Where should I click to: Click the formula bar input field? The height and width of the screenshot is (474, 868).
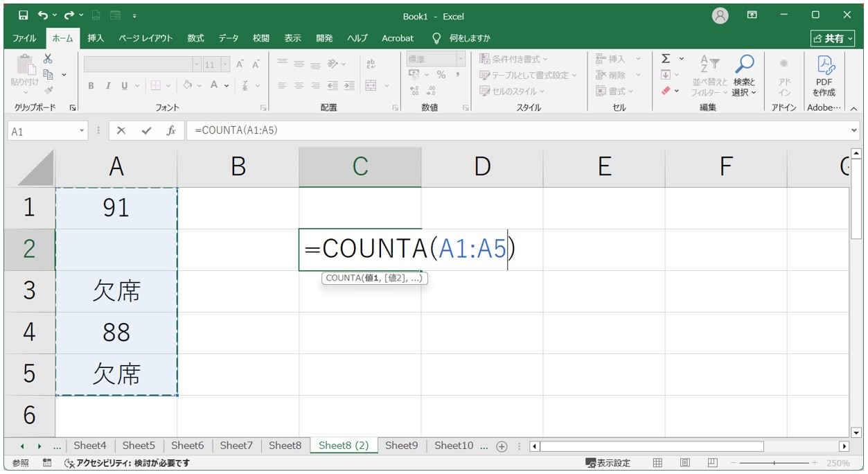pyautogui.click(x=516, y=130)
